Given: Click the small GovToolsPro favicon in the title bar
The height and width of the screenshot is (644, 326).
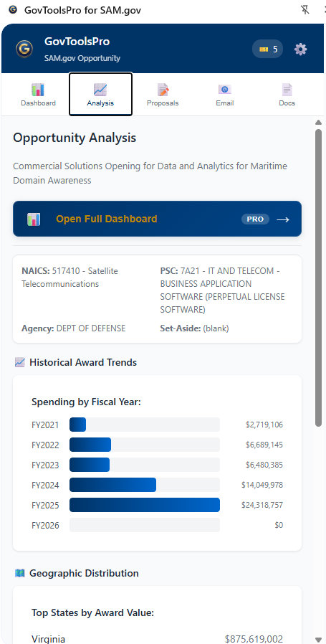Looking at the screenshot, I should 13,10.
